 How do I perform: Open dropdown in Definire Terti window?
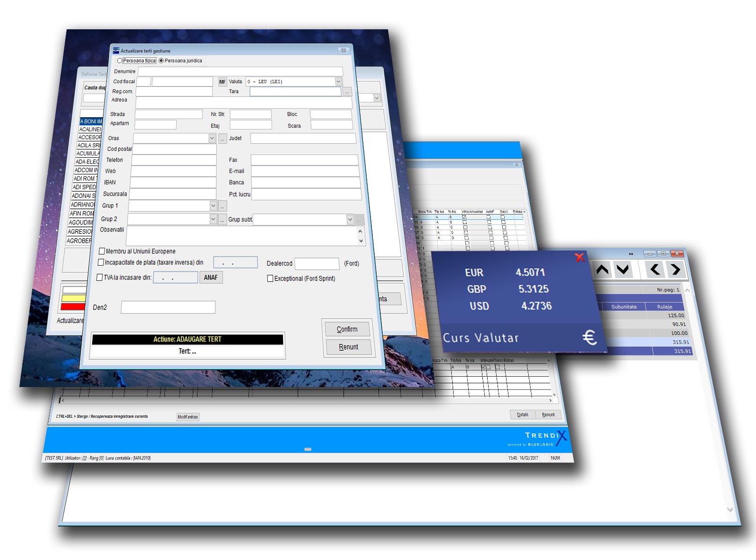377,98
